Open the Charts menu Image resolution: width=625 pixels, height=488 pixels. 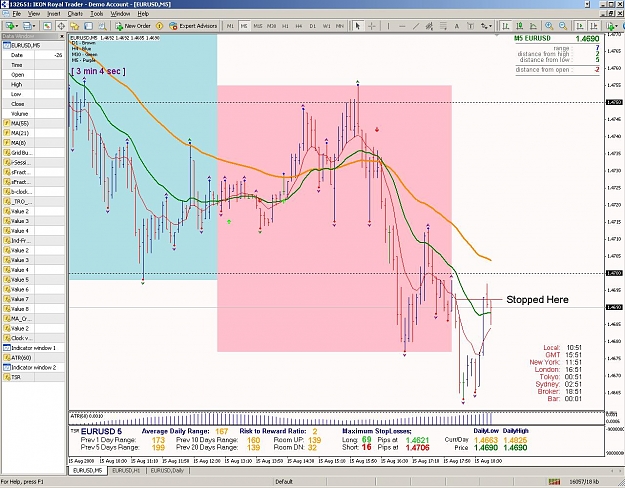click(75, 14)
